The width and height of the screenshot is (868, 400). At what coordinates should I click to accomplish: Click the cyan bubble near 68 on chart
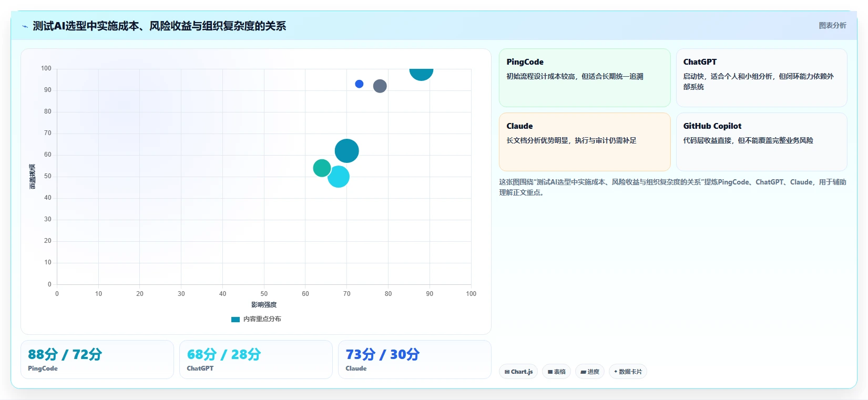click(339, 177)
